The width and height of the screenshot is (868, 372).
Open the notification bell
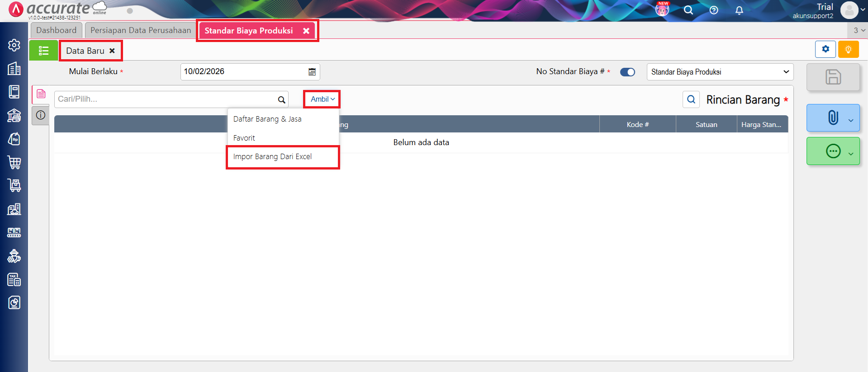tap(739, 10)
